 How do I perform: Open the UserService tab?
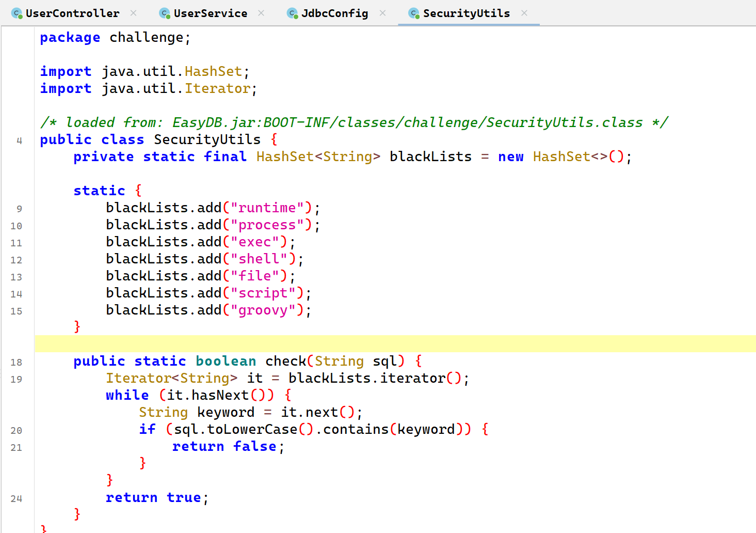(x=210, y=13)
